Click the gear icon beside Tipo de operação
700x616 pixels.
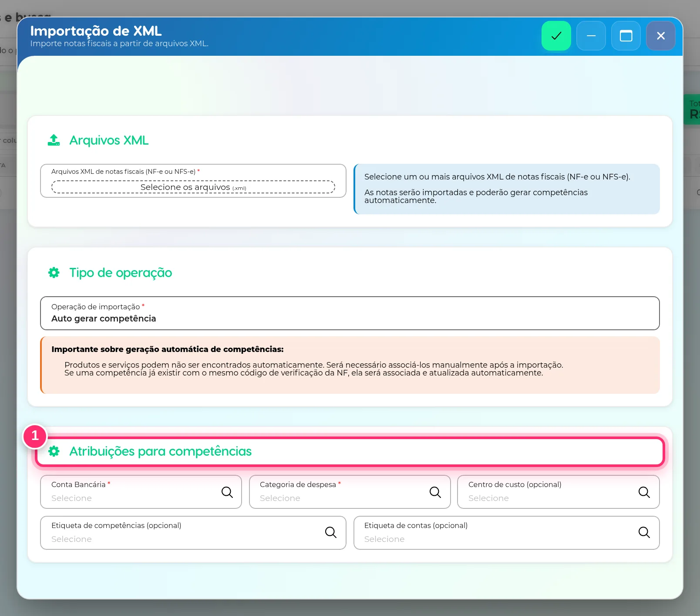click(x=54, y=273)
